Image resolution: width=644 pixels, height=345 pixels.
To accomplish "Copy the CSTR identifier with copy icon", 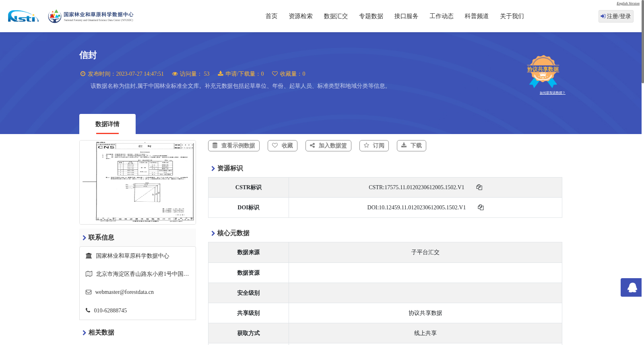I will click(479, 187).
